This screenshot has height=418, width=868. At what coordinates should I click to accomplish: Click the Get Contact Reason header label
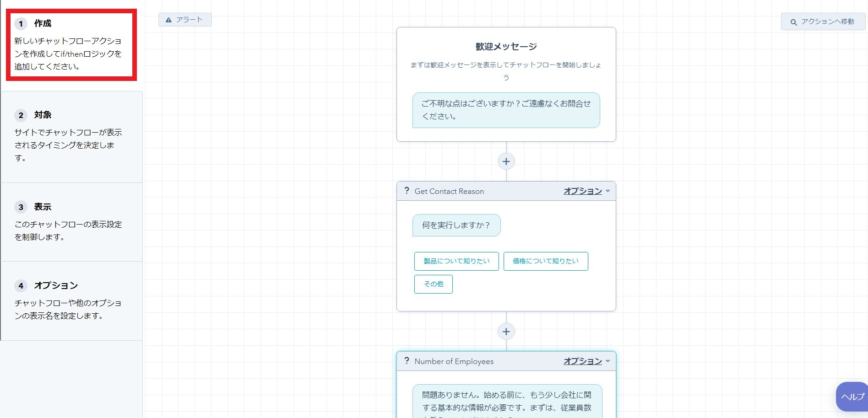point(449,191)
